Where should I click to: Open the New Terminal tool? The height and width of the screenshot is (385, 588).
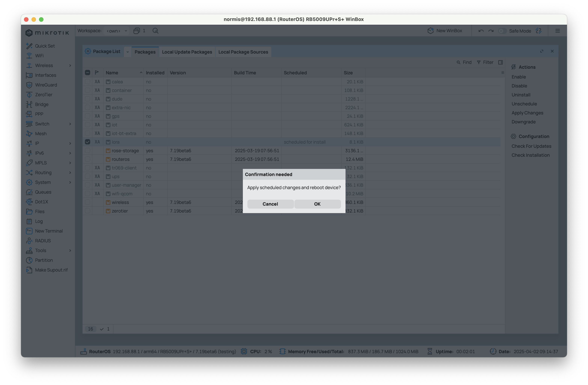point(49,231)
